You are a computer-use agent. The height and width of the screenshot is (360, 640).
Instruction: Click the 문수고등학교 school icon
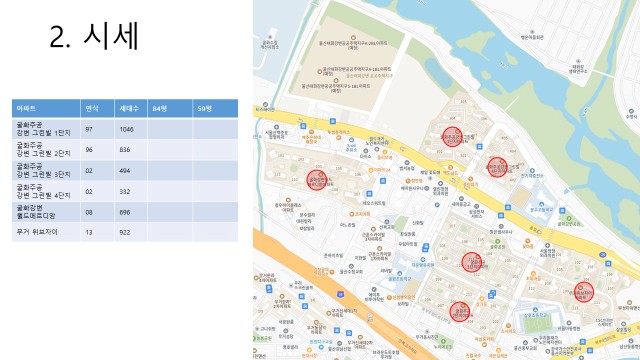tap(541, 204)
